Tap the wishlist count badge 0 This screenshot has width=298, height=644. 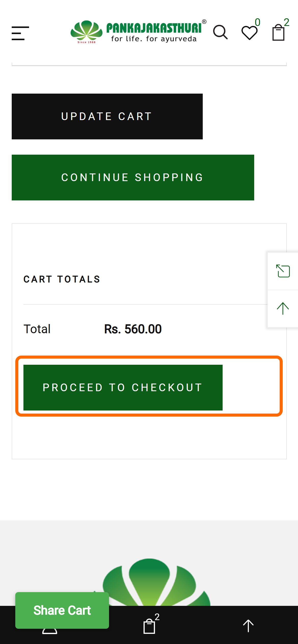click(258, 22)
